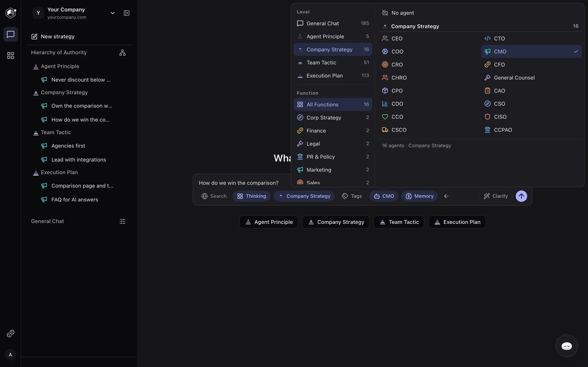The height and width of the screenshot is (367, 588).
Task: Collapse the sidebar panel icon
Action: pyautogui.click(x=126, y=13)
